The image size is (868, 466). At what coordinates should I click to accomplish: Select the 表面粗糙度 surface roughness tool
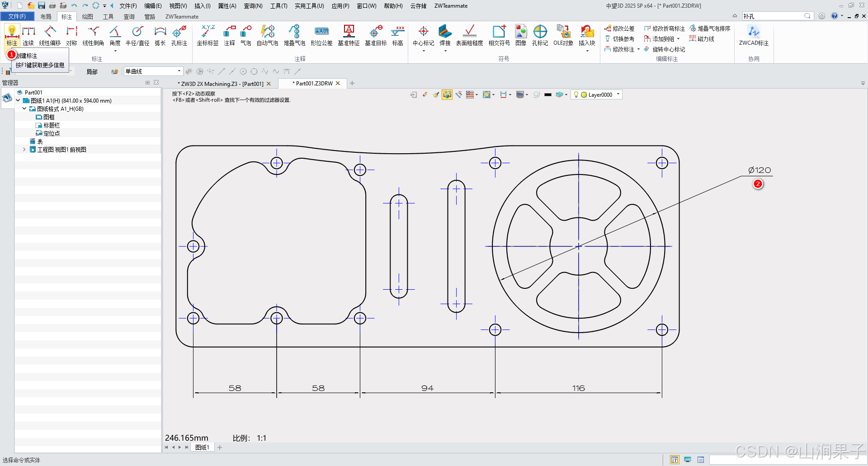(469, 36)
